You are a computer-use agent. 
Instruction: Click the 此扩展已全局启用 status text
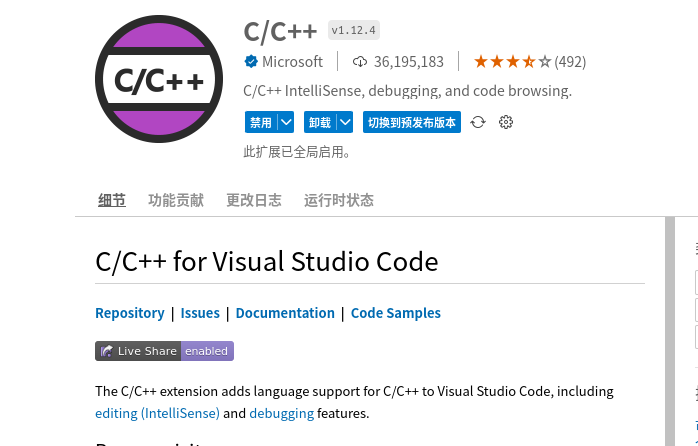pos(297,152)
